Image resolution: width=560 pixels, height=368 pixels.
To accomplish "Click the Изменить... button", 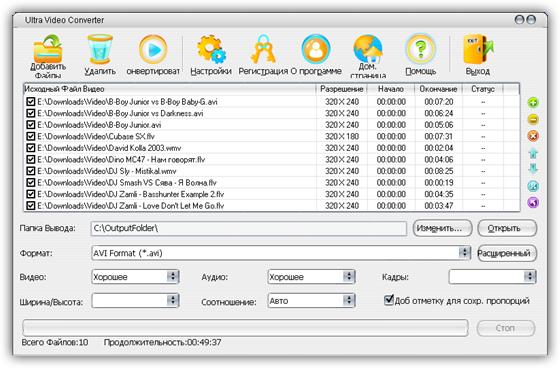I will pyautogui.click(x=442, y=228).
